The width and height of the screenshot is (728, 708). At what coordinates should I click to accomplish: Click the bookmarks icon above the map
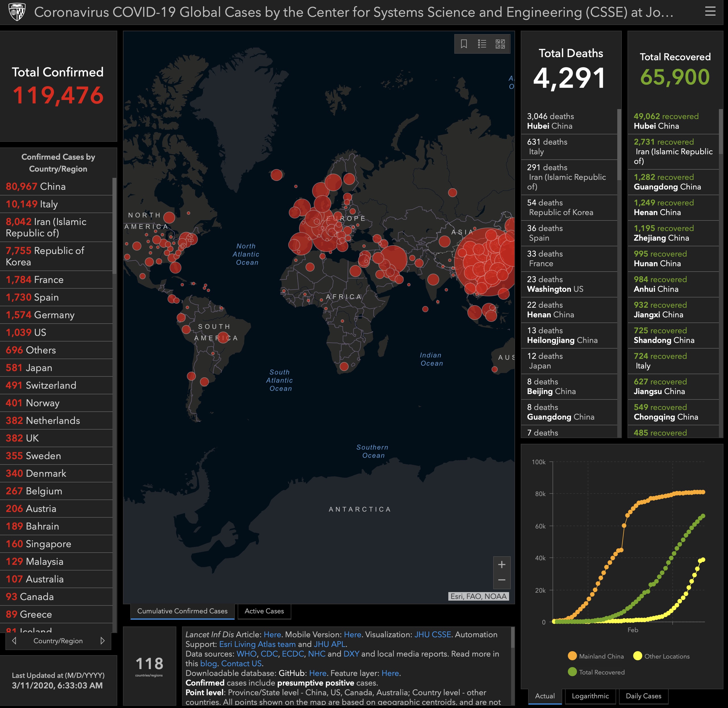coord(464,43)
